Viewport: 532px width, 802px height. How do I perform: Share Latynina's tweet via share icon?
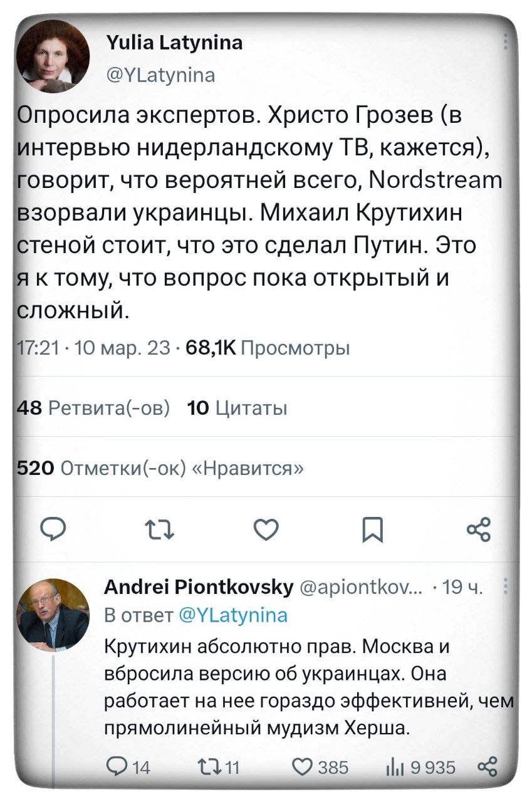(479, 531)
